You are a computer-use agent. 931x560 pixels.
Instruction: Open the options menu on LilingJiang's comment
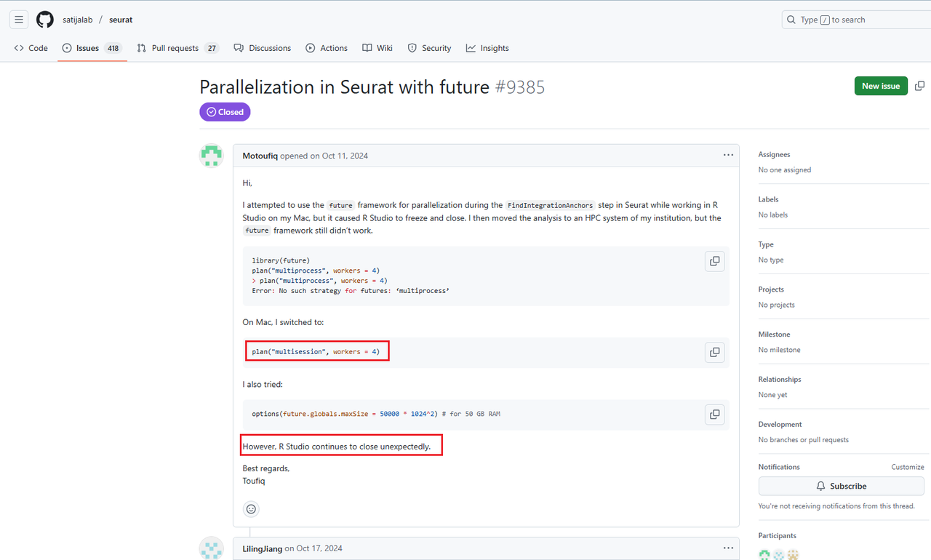pos(728,548)
